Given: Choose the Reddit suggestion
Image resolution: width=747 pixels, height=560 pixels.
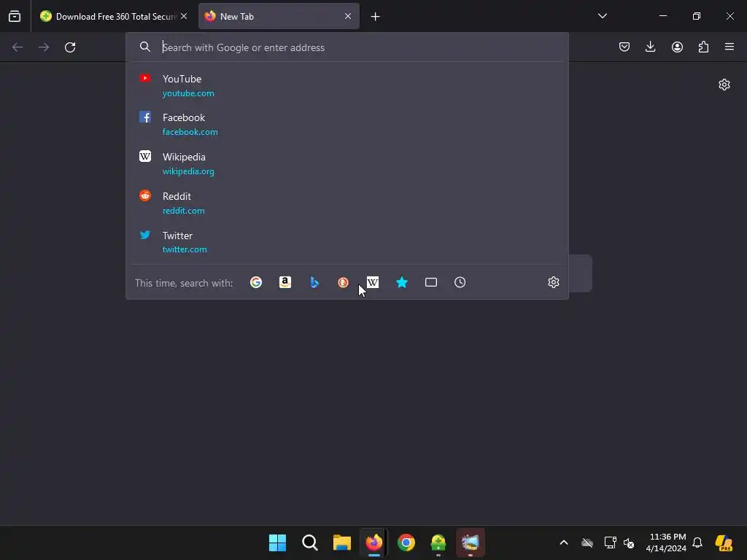Looking at the screenshot, I should coord(347,203).
